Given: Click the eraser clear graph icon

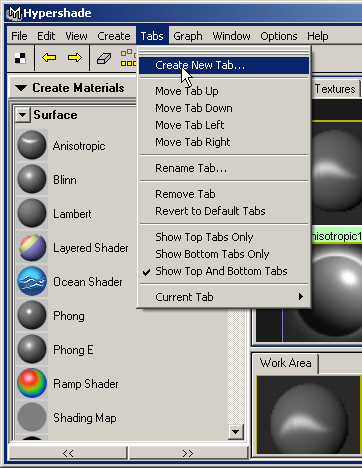Looking at the screenshot, I should click(x=104, y=58).
